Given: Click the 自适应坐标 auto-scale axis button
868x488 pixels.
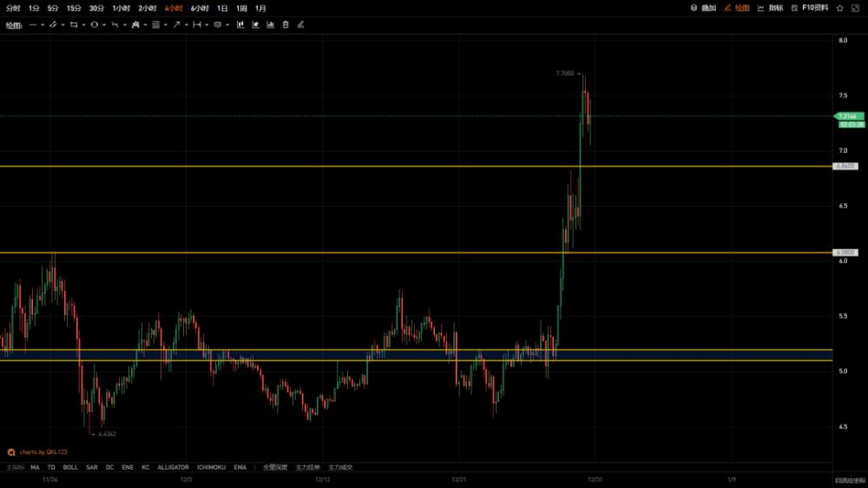Looking at the screenshot, I should tap(850, 480).
